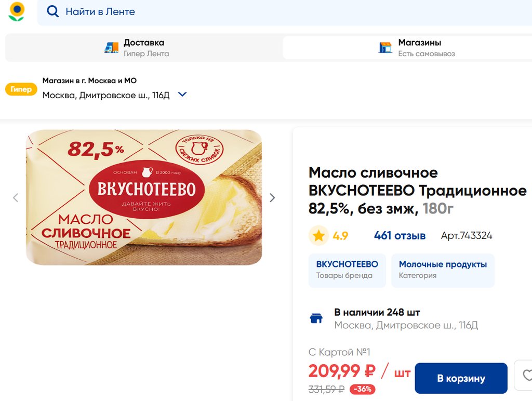Click the butter product image

[144, 197]
